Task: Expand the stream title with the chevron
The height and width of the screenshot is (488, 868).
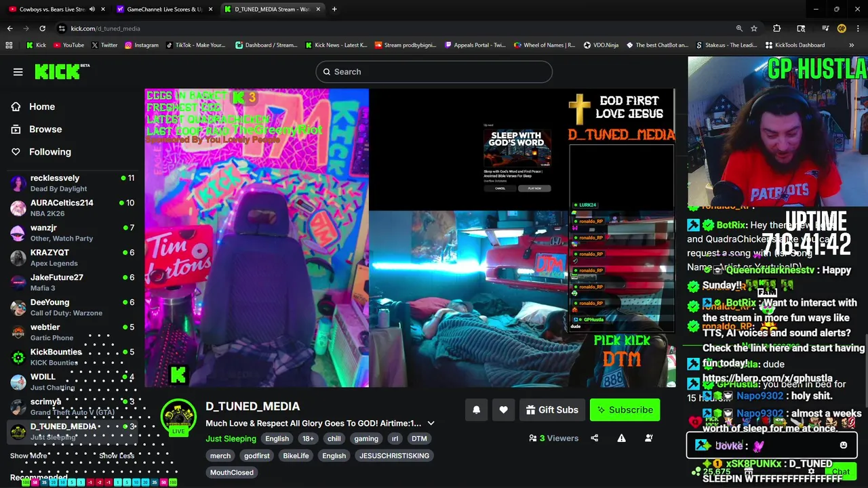Action: pos(431,424)
